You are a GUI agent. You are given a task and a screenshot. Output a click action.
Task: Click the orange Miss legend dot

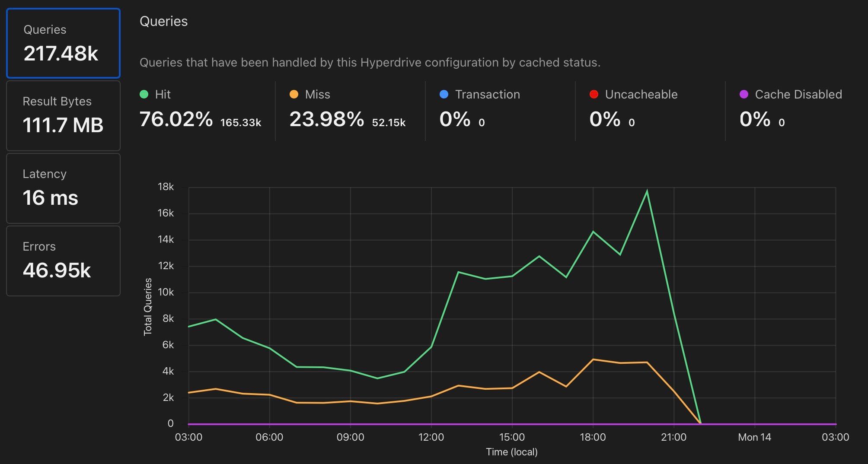[294, 95]
